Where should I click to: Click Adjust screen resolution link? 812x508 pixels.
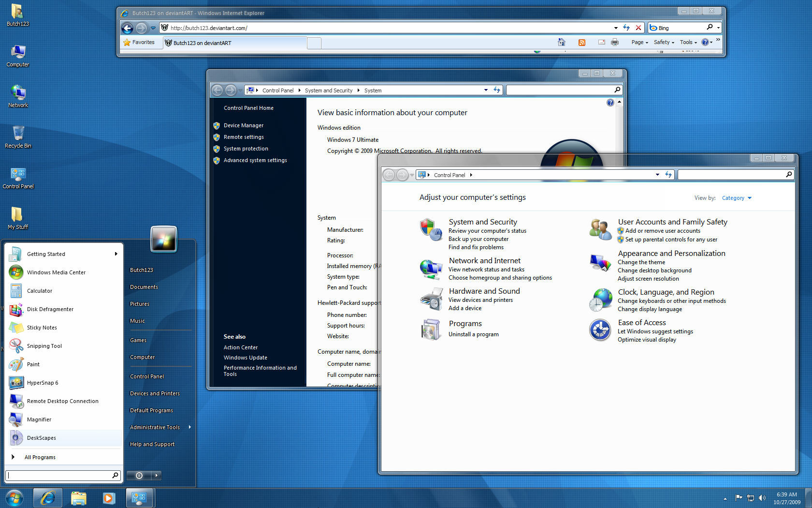[x=648, y=279]
